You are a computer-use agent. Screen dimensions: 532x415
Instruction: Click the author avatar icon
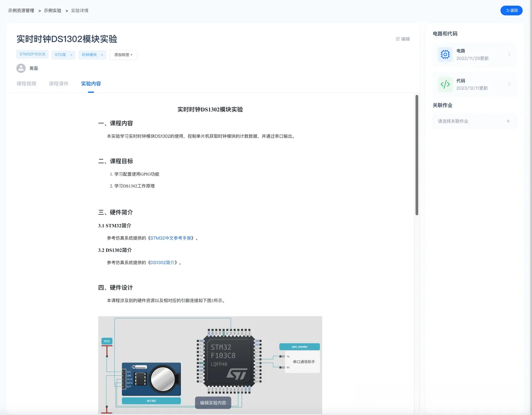[x=21, y=68]
